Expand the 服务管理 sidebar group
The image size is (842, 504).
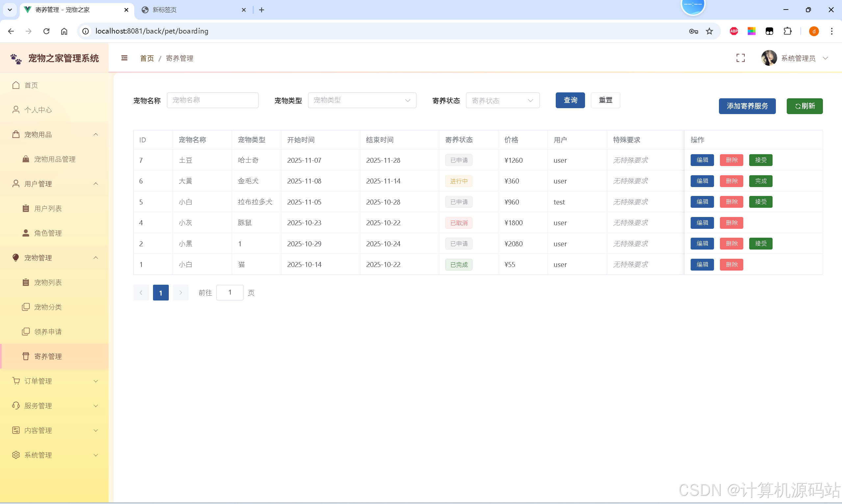[x=54, y=405]
